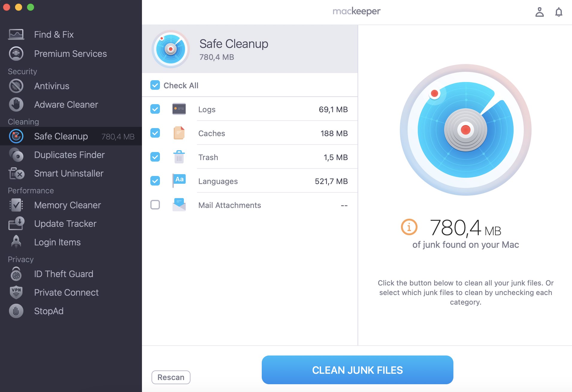Select the Update Tracker
The image size is (572, 392).
tap(65, 224)
